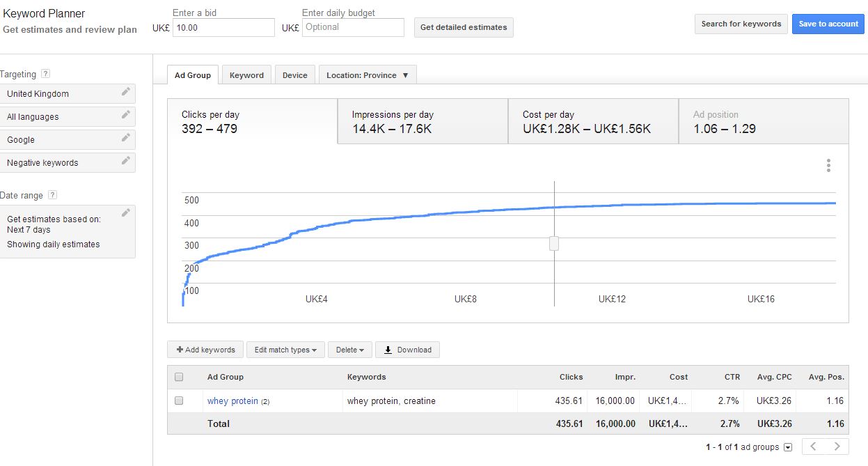Expand Location: Province dropdown
The height and width of the screenshot is (466, 868).
click(x=368, y=75)
